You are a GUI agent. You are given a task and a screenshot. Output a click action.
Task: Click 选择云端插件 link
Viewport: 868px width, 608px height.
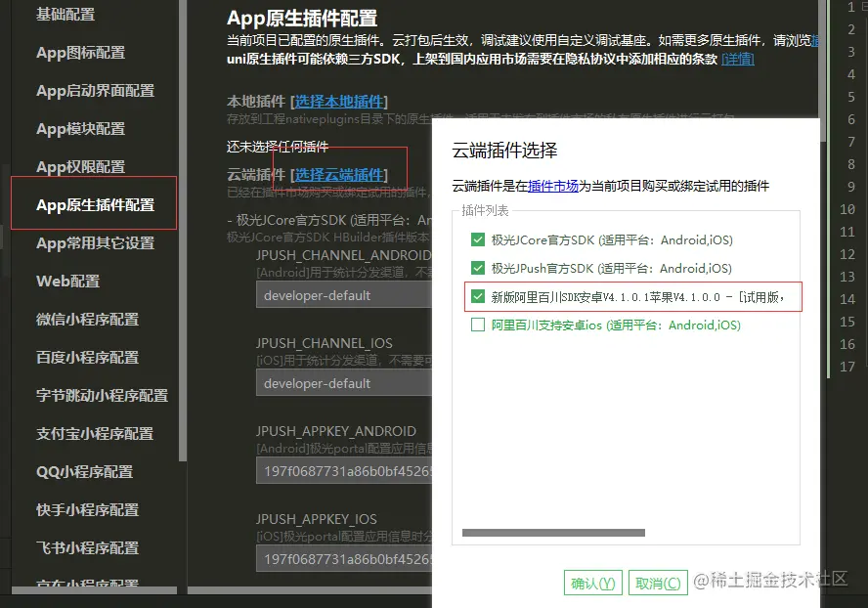click(x=339, y=175)
